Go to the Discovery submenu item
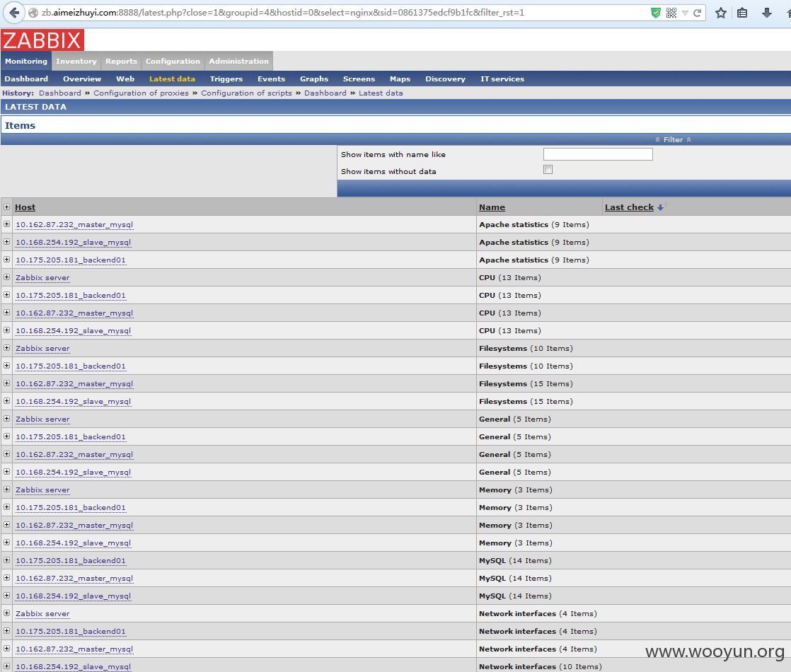This screenshot has height=672, width=791. pos(445,79)
